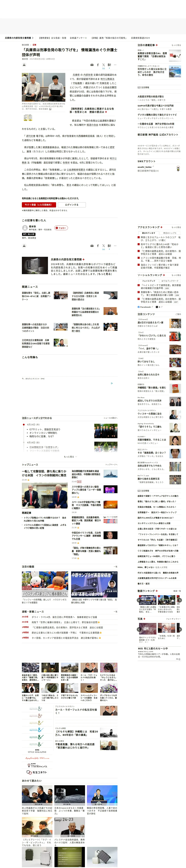
Task: Open the 先生コネクト logo link
Action: tap(37, 772)
